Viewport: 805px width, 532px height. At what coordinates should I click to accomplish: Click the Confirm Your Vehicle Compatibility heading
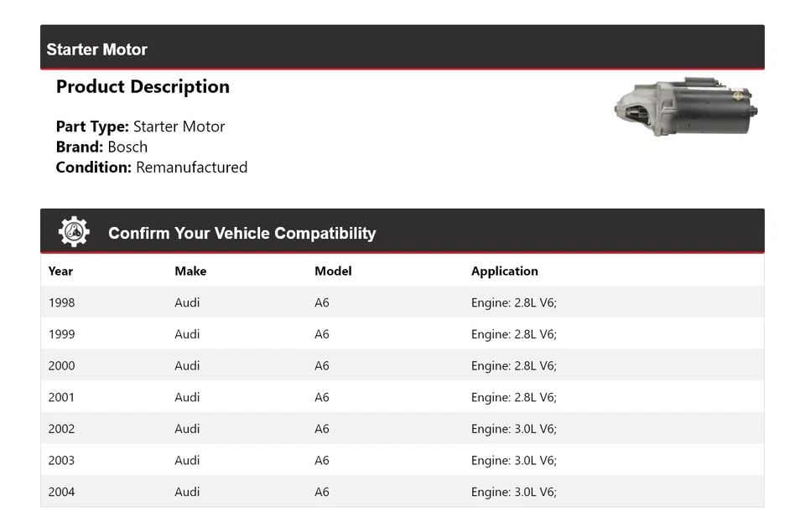(241, 233)
